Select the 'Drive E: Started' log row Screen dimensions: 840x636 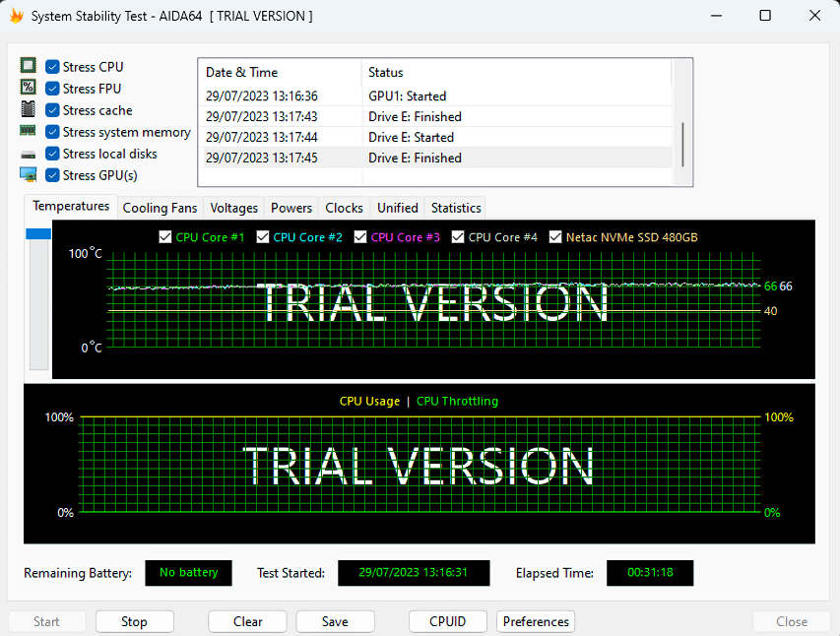coord(436,137)
